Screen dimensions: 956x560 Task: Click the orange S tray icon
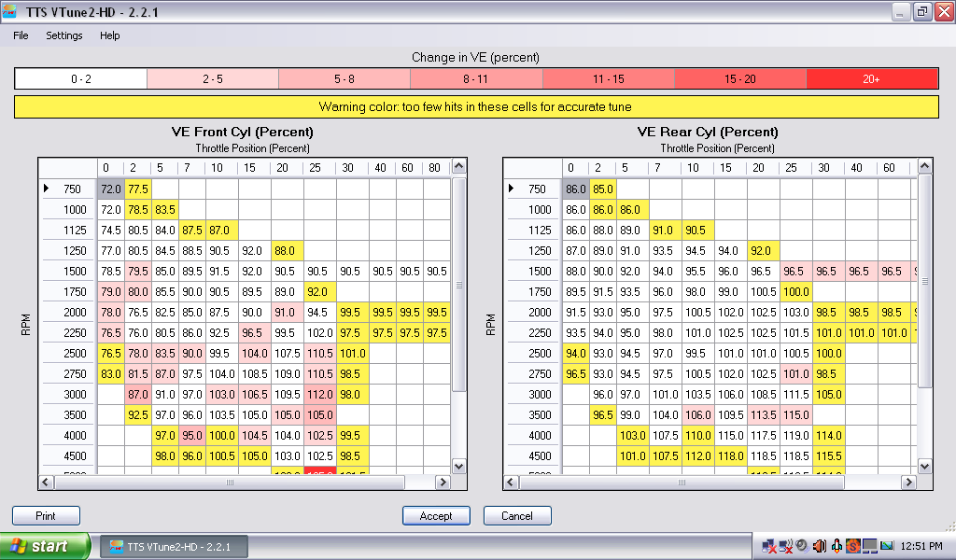pyautogui.click(x=852, y=546)
